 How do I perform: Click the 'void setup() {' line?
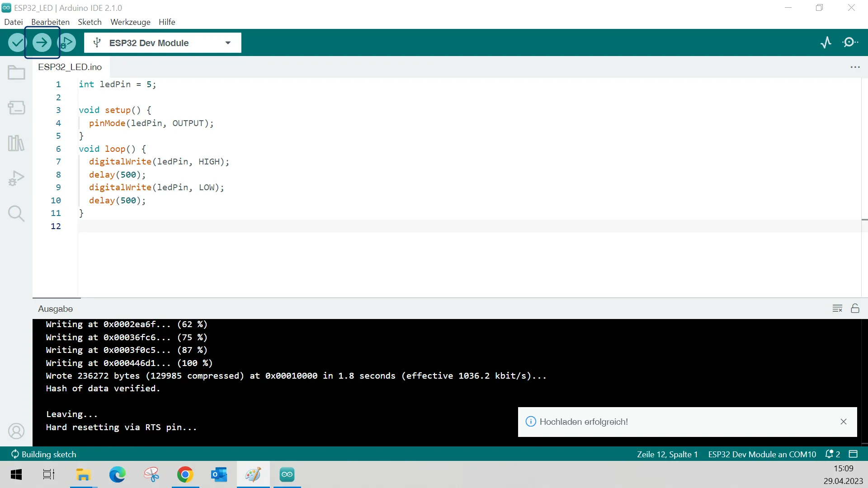pos(115,110)
